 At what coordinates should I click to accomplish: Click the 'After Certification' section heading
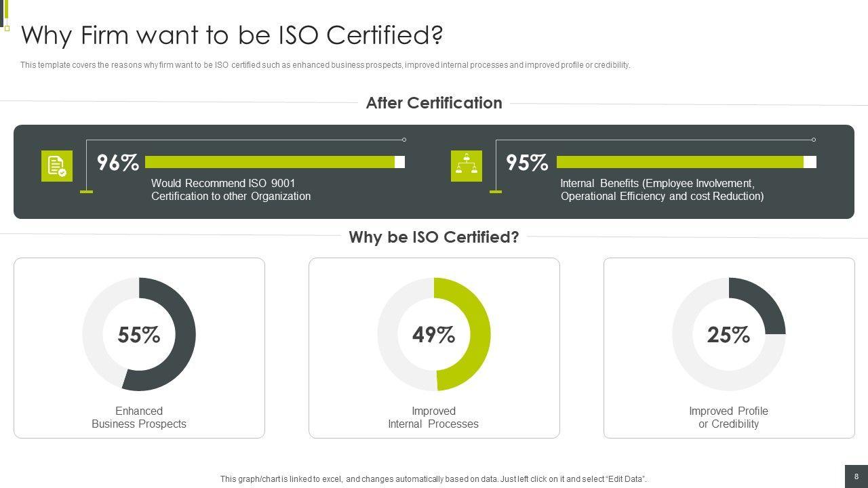click(434, 103)
